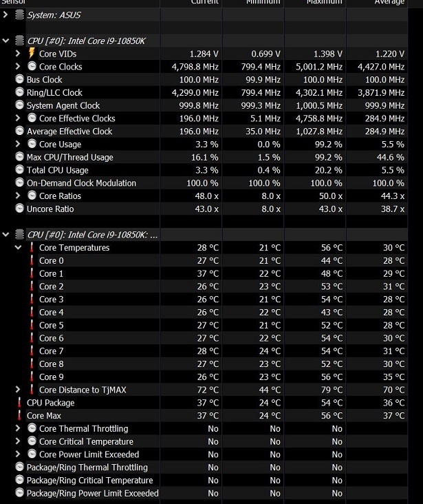
Task: Click the round icon beside Uncore Ratio
Action: click(x=20, y=209)
